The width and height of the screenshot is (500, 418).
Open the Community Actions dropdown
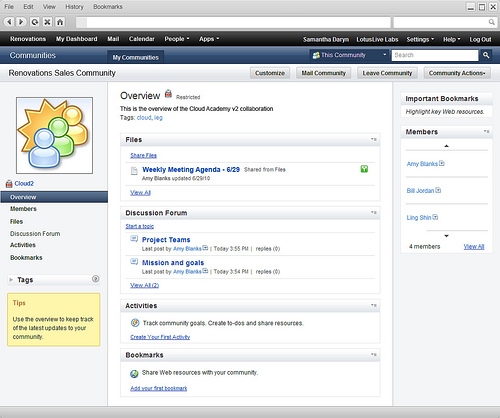(x=457, y=73)
